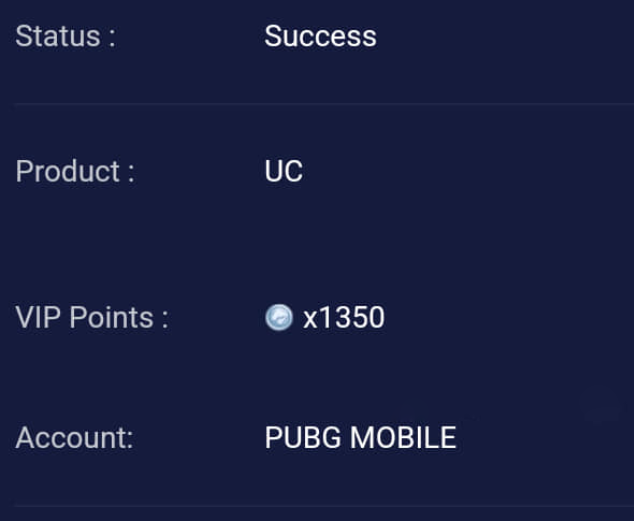Image resolution: width=634 pixels, height=521 pixels.
Task: Tap the digits 1350 next to coin
Action: pos(351,317)
